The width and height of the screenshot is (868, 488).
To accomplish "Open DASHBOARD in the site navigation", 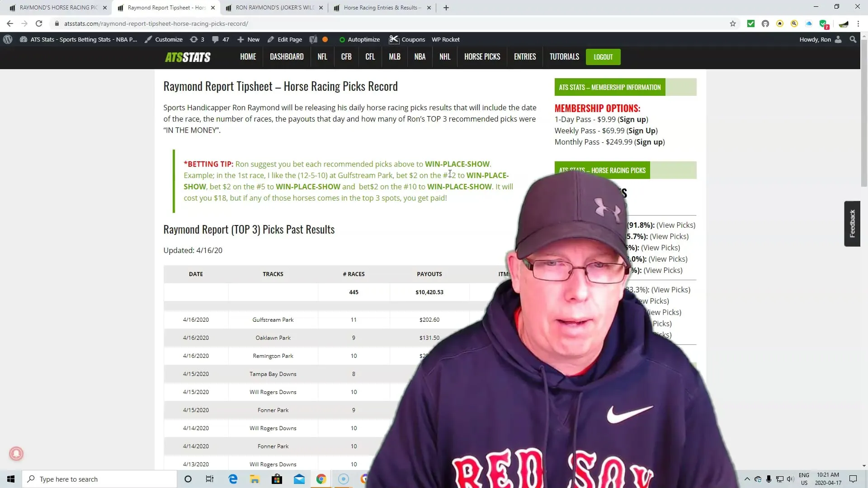I will [287, 57].
